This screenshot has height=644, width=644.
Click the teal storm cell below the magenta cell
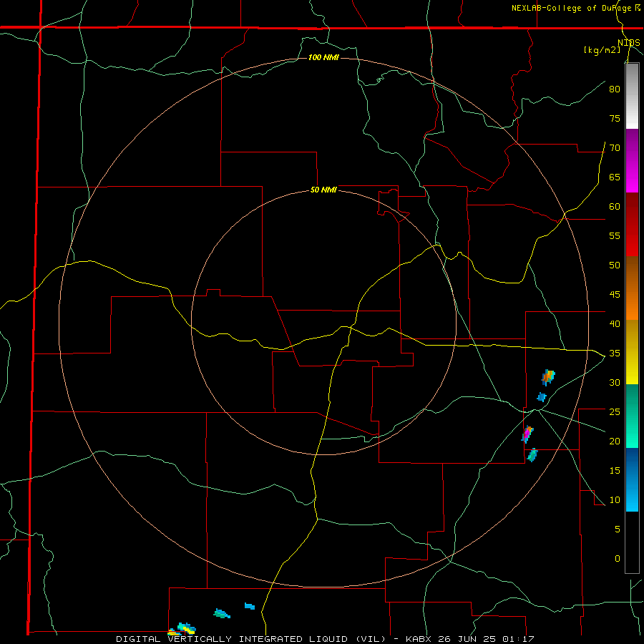pyautogui.click(x=532, y=455)
